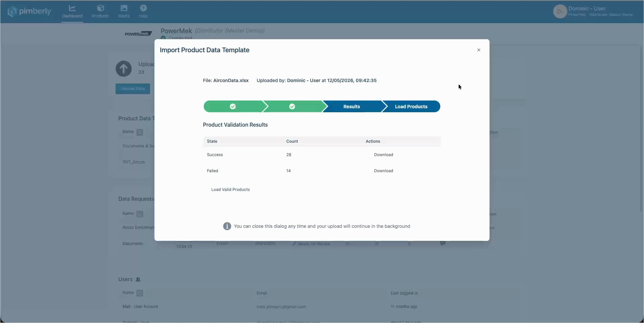Select the Aircon Enrichment data request row

click(138, 228)
